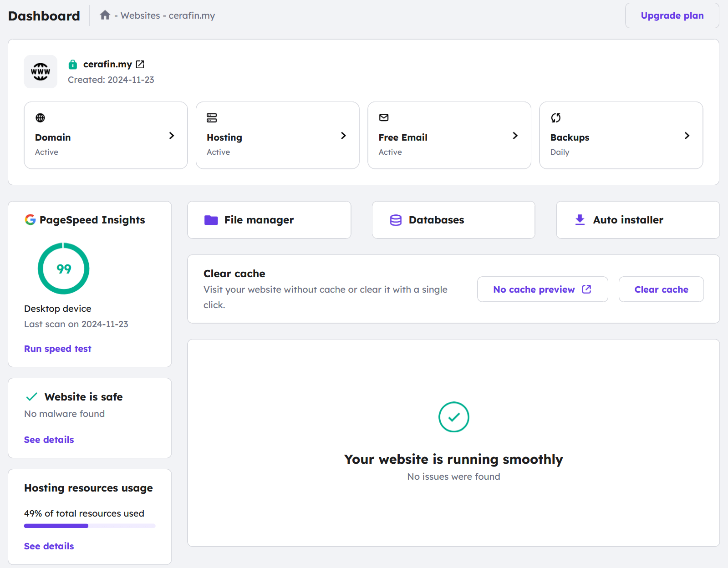
Task: Expand the Domain card chevron
Action: (x=172, y=136)
